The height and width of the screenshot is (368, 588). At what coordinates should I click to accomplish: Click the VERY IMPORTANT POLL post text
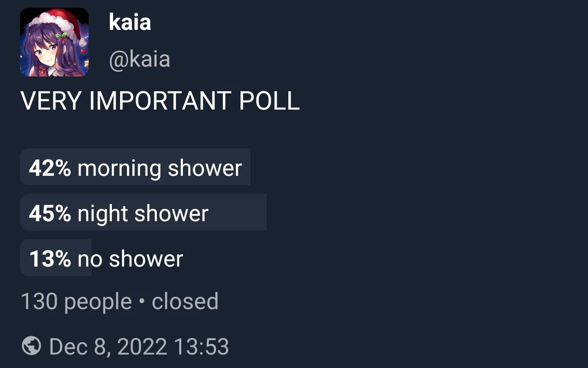tap(160, 101)
